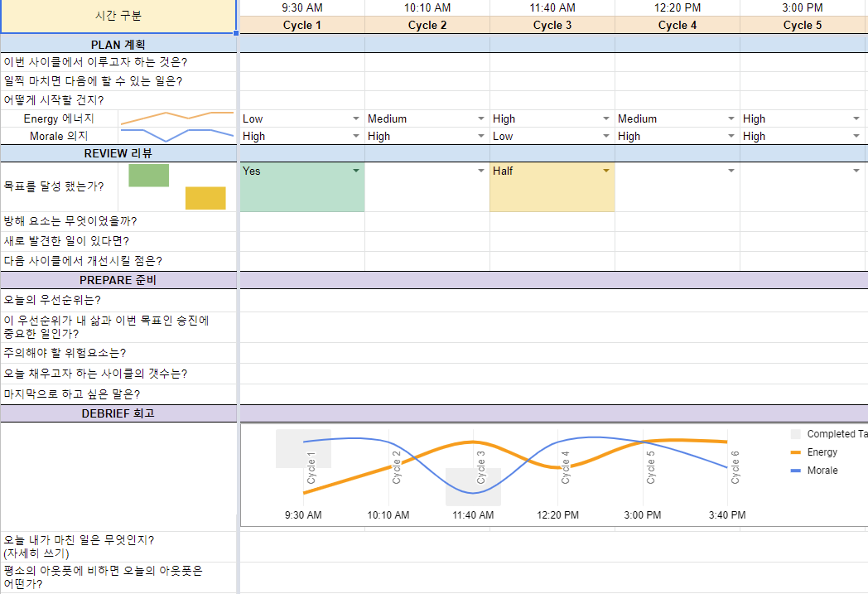Select the 'Cycle 3' header cell
The height and width of the screenshot is (594, 868).
coord(552,25)
